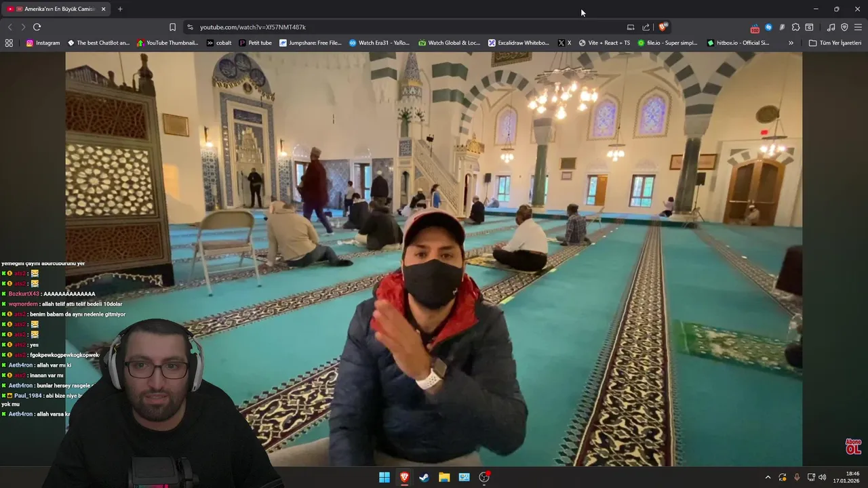Viewport: 868px width, 488px height.
Task: Open a new browser tab
Action: pyautogui.click(x=120, y=9)
